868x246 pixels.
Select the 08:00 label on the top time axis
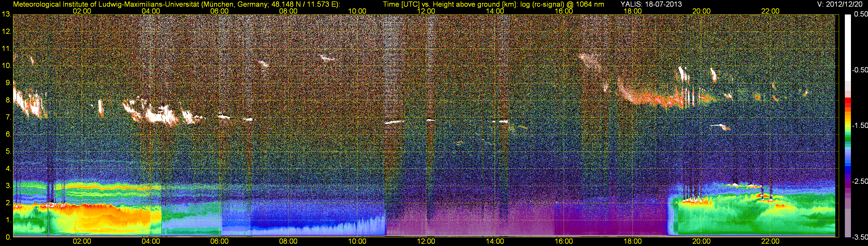click(288, 11)
